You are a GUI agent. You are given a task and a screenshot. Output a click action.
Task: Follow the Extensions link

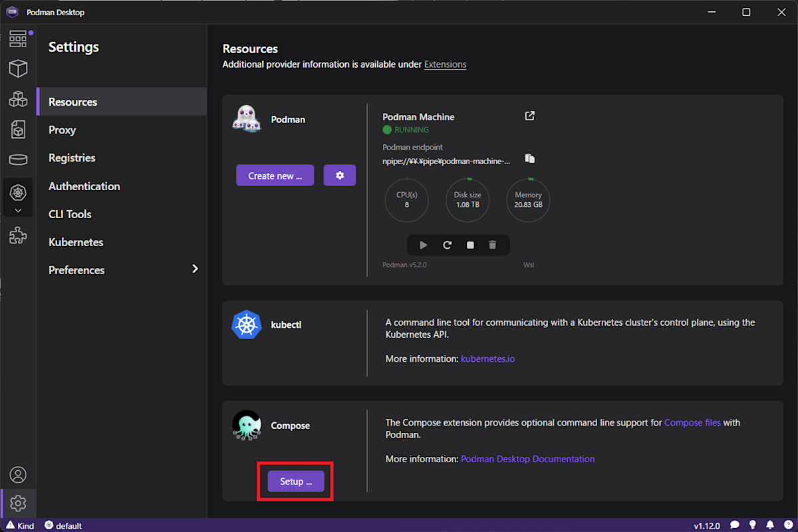445,65
